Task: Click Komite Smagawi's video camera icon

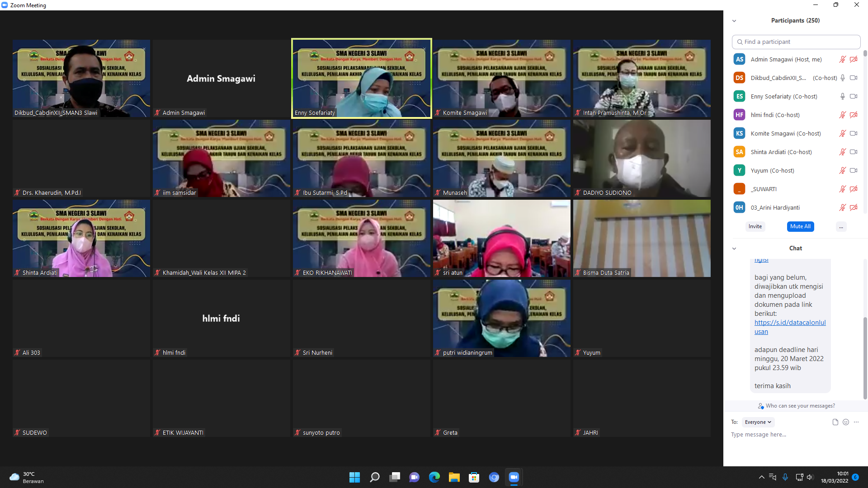Action: pyautogui.click(x=854, y=133)
